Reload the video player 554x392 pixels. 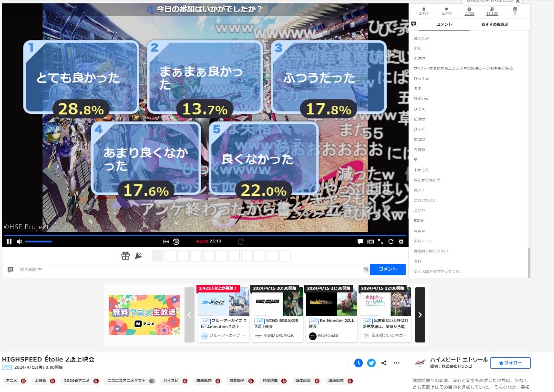coord(391,241)
